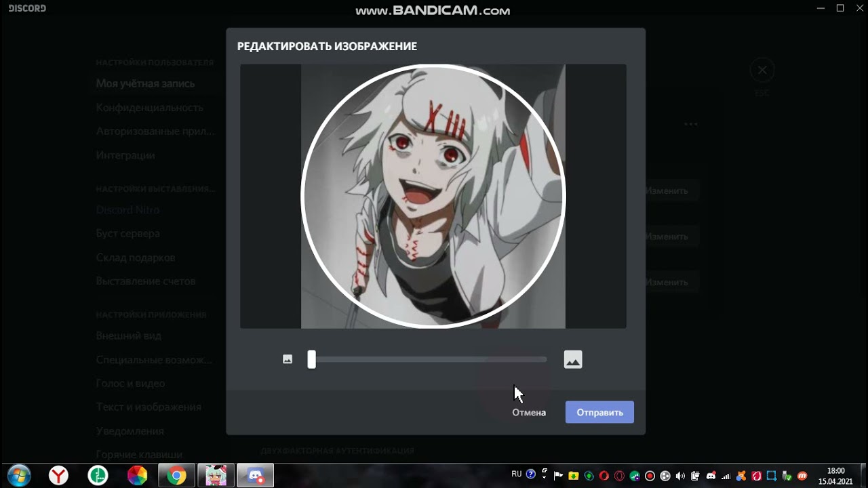Open Discord Nitro in settings sidebar
This screenshot has height=488, width=868.
point(127,209)
